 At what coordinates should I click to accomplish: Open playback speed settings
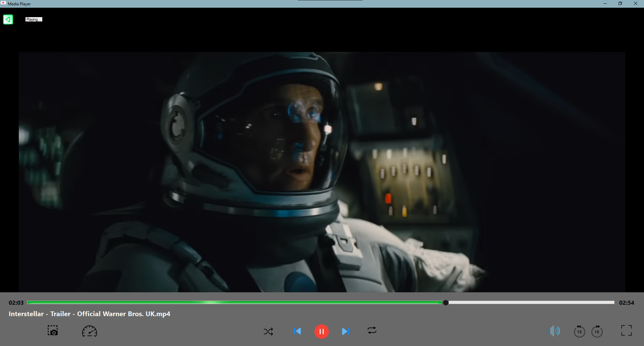click(89, 331)
